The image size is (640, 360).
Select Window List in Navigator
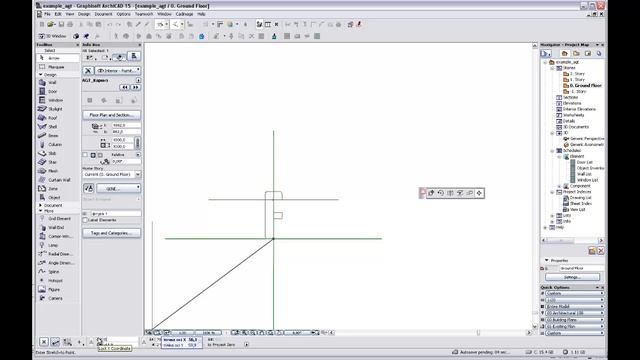(x=587, y=180)
